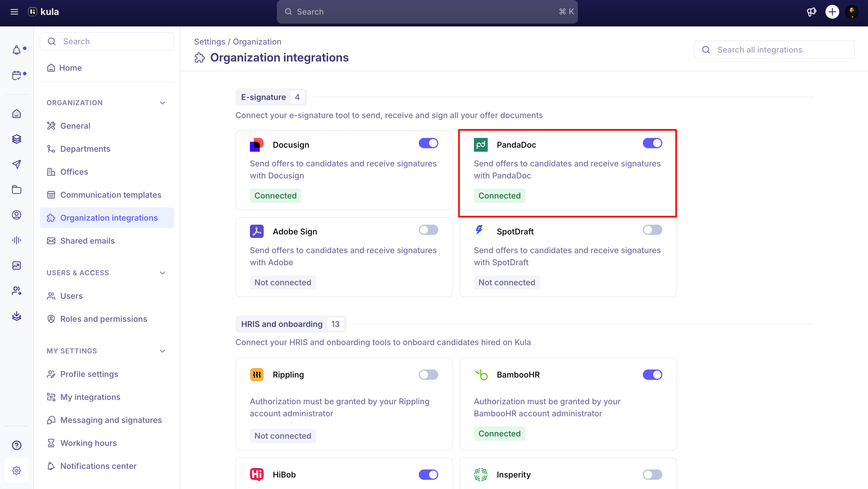Open Messaging and signatures
The image size is (868, 489).
107,420
